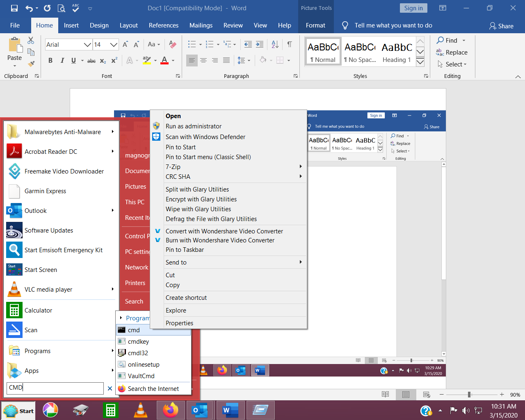Apply the yellow Text Highlight Color
Viewport: 525px width, 420px height.
click(x=146, y=61)
